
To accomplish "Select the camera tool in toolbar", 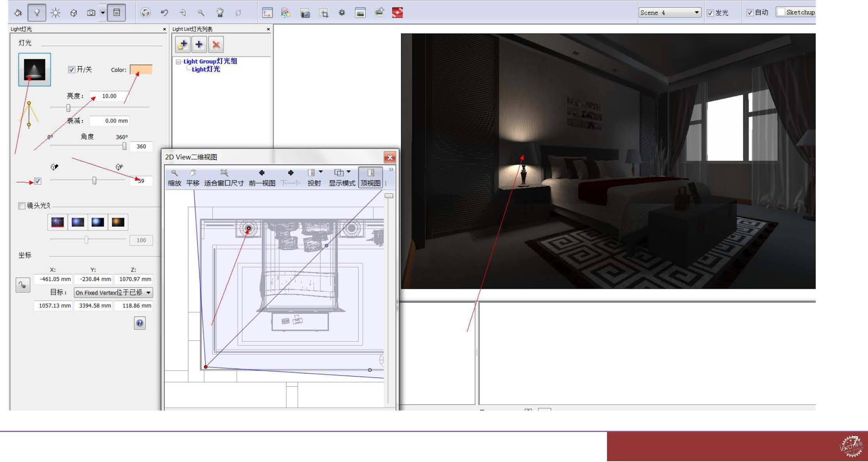I will 91,12.
